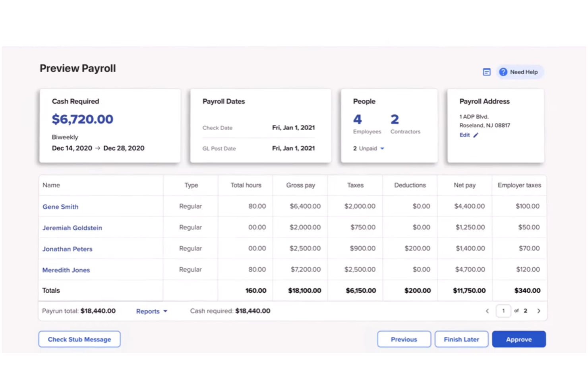Open Meredith Jones' employee details
The image size is (588, 392).
66,270
